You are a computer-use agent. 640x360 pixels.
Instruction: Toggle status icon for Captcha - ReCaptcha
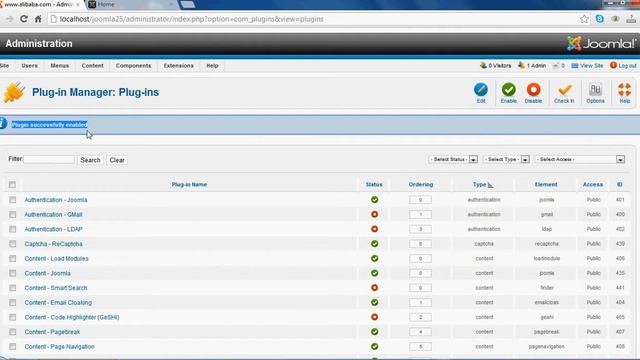point(374,244)
